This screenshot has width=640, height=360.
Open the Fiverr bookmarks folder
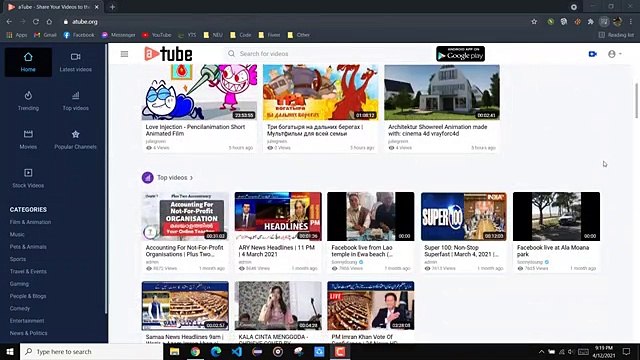coord(269,35)
